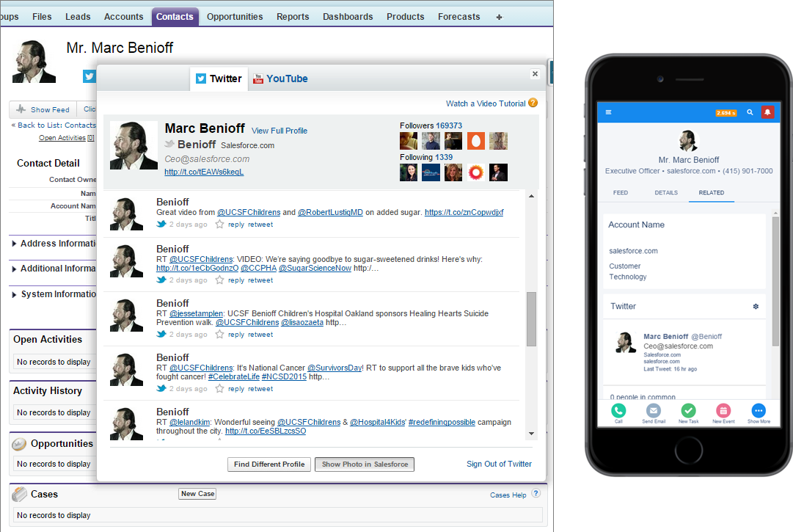Click the tweet list scrollbar thumb
This screenshot has width=793, height=532.
pyautogui.click(x=531, y=319)
